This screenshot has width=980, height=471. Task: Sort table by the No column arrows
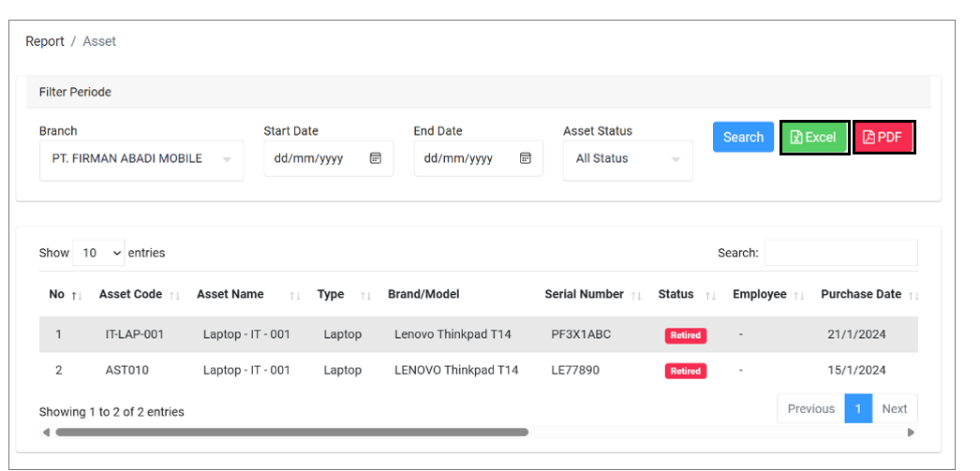coord(78,295)
